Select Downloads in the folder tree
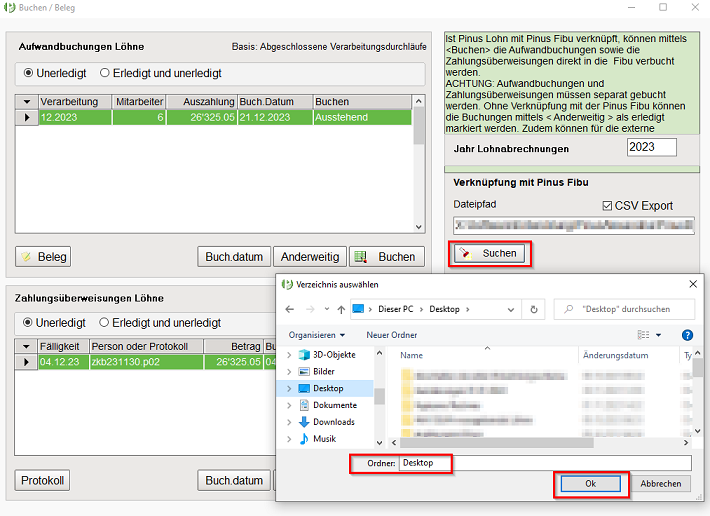Image resolution: width=710 pixels, height=516 pixels. click(334, 422)
